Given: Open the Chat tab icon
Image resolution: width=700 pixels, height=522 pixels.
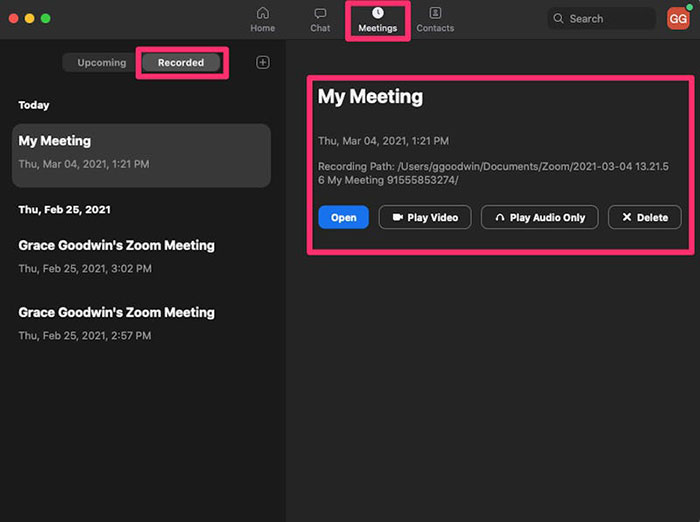Looking at the screenshot, I should coord(320,13).
